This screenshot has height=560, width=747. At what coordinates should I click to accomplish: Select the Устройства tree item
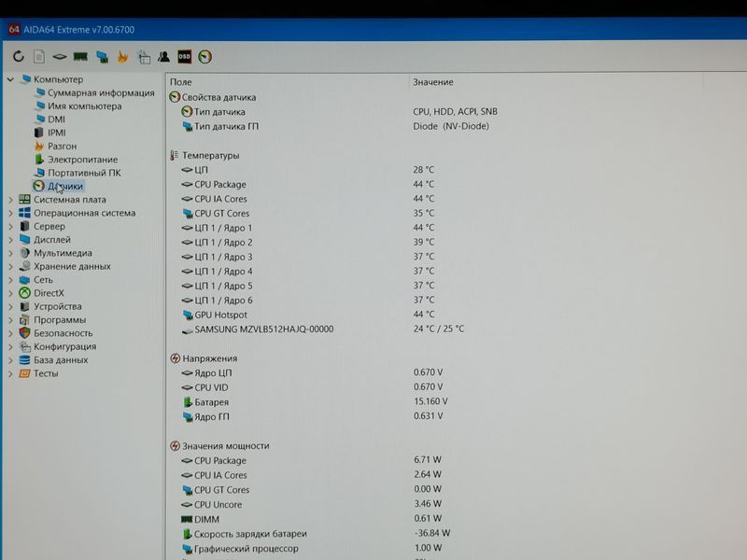[57, 306]
